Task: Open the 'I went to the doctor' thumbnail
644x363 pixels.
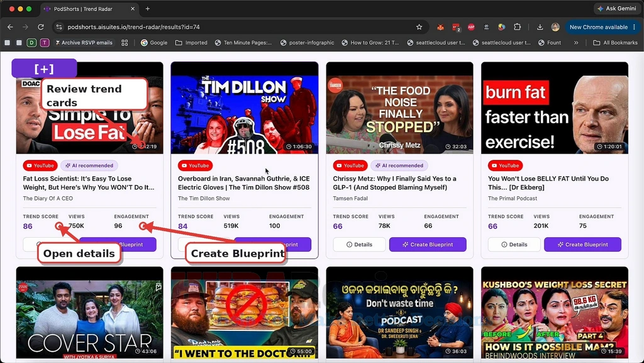Action: pos(245,313)
